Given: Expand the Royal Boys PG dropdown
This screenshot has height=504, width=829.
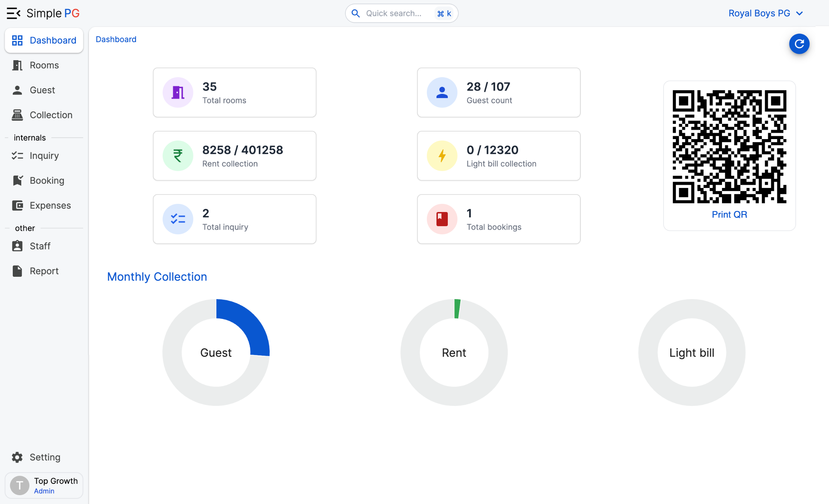Looking at the screenshot, I should coord(765,13).
